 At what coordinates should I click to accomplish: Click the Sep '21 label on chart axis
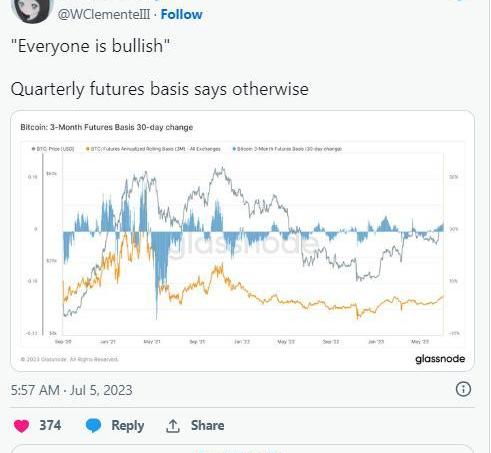197,342
